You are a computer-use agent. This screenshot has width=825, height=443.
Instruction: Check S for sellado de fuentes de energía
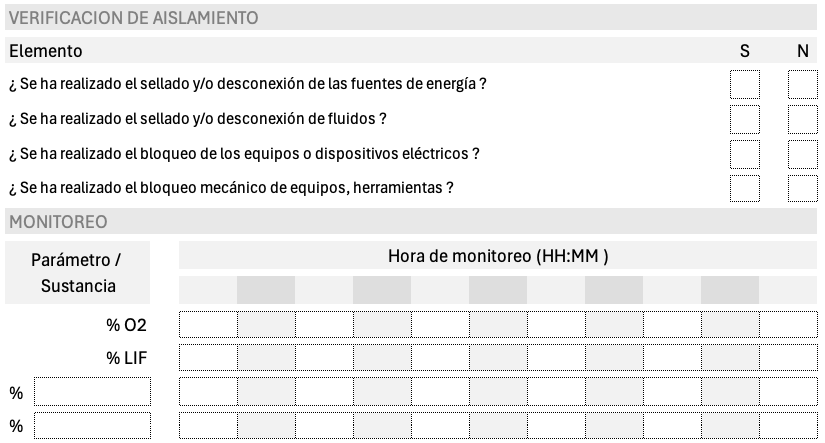click(744, 84)
